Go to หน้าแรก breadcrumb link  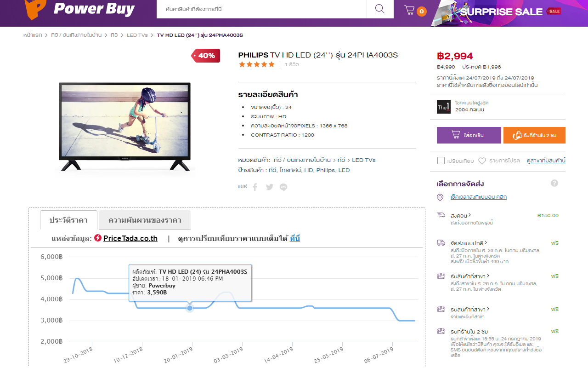tap(33, 35)
